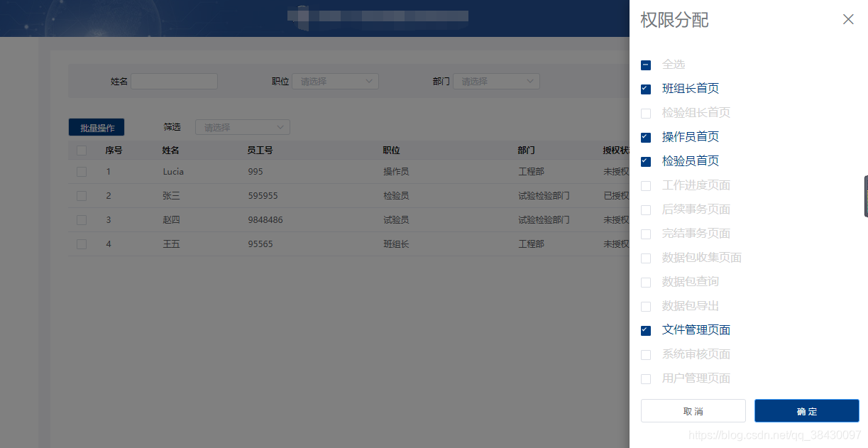The image size is (868, 448).
Task: Enable 用户管理页面 access
Action: pyautogui.click(x=645, y=378)
